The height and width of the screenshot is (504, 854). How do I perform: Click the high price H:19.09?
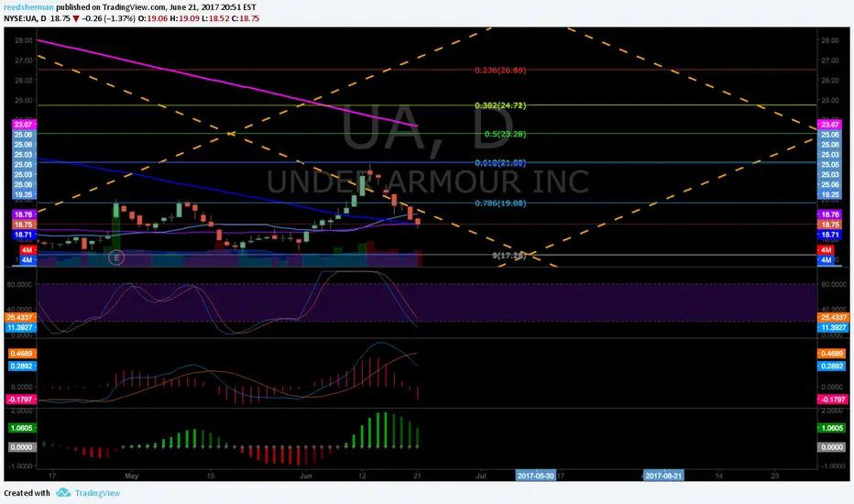coord(184,18)
